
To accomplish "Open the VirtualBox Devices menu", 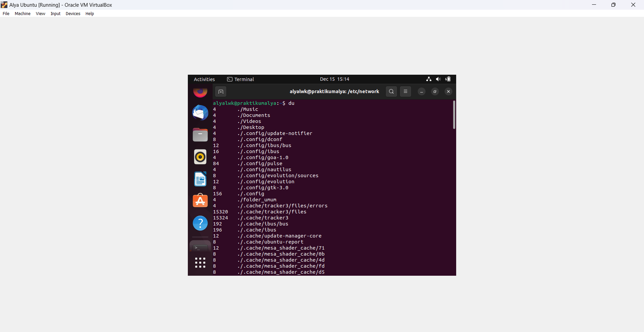I will 73,14.
